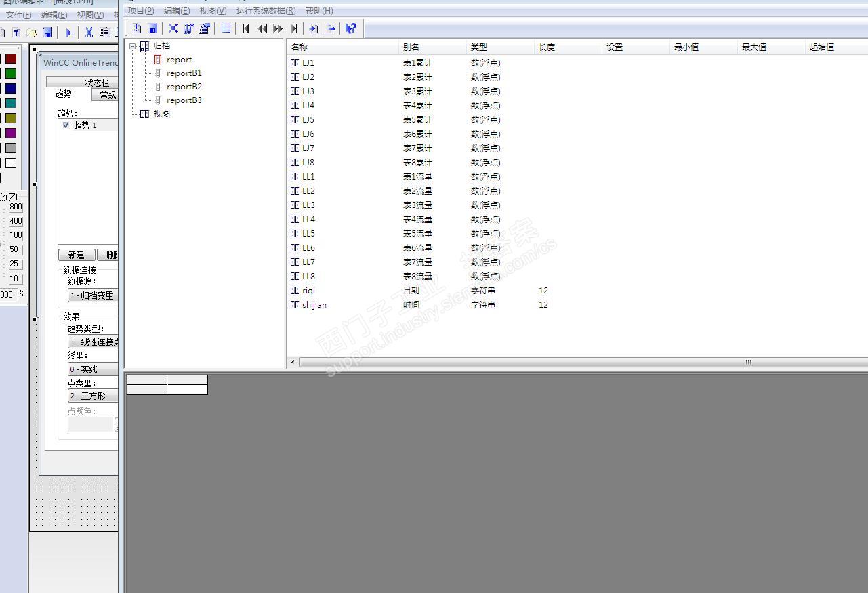Select the reportB3 archive in the tree
The image size is (868, 593).
(x=184, y=100)
